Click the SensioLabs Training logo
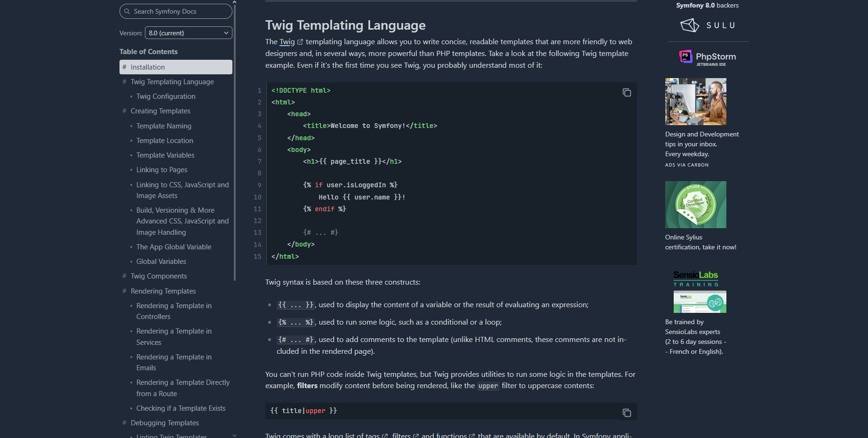 click(695, 279)
